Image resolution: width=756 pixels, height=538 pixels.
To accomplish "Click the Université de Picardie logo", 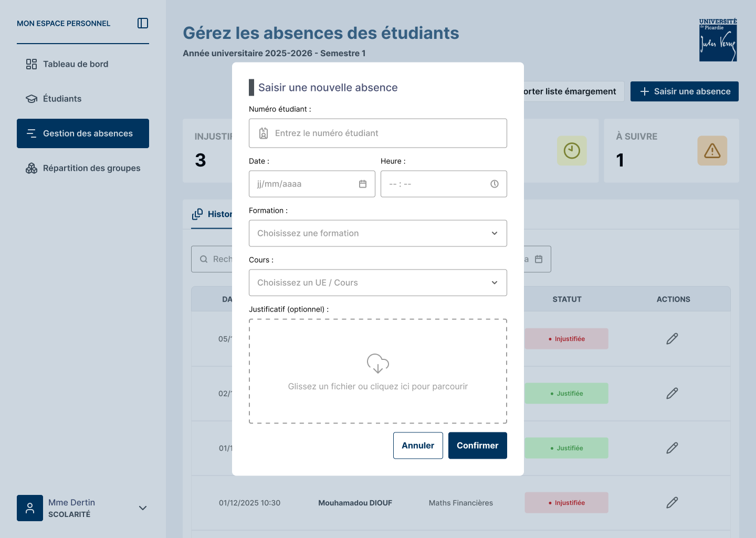I will coord(718,39).
